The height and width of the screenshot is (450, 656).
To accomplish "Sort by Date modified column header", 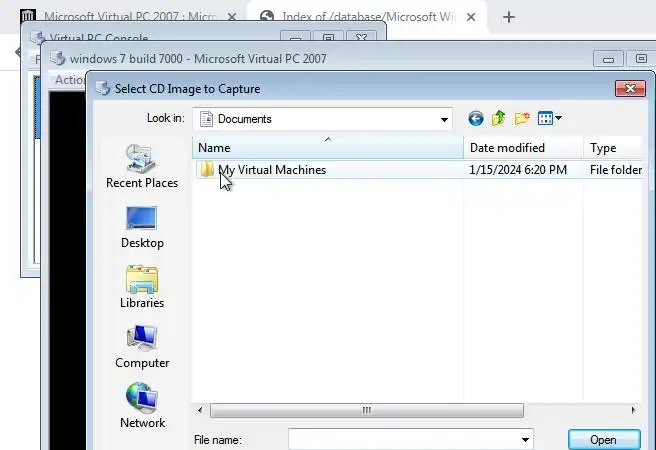I will click(x=523, y=148).
